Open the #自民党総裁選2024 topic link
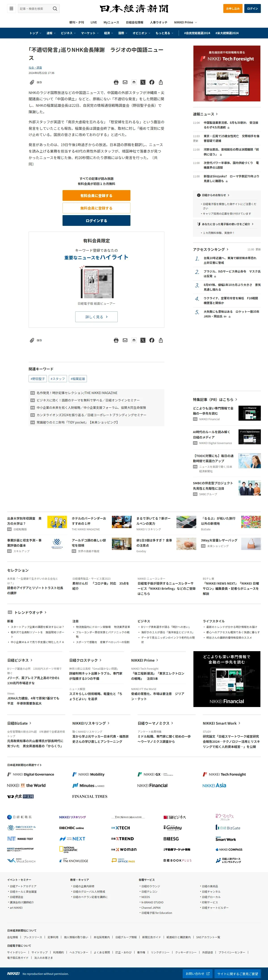 click(197, 33)
